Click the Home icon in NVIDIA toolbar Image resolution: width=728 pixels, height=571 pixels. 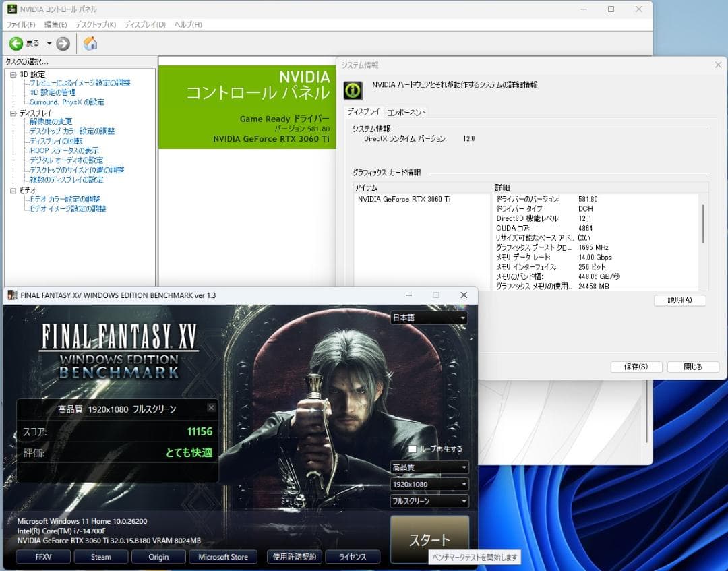tap(90, 44)
